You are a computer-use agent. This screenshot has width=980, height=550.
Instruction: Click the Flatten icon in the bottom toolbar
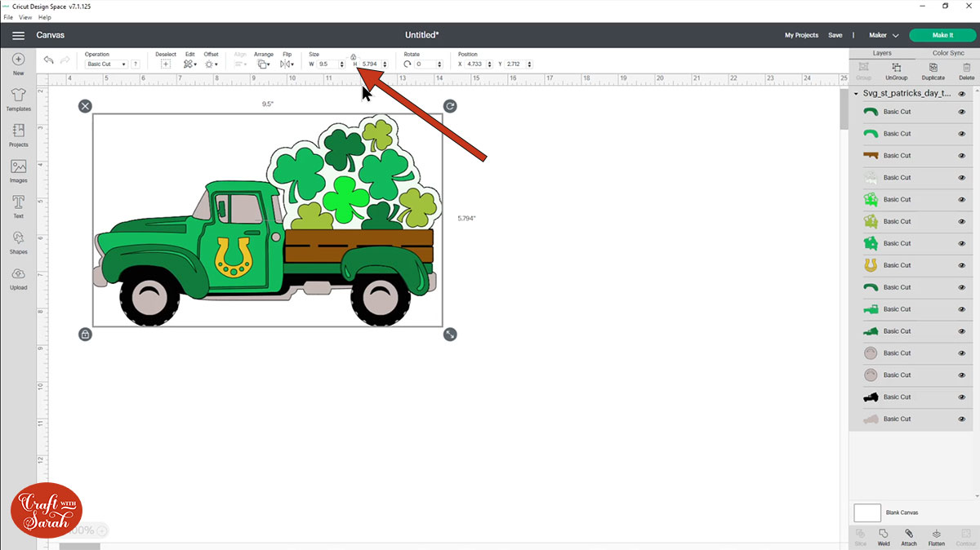click(x=937, y=537)
